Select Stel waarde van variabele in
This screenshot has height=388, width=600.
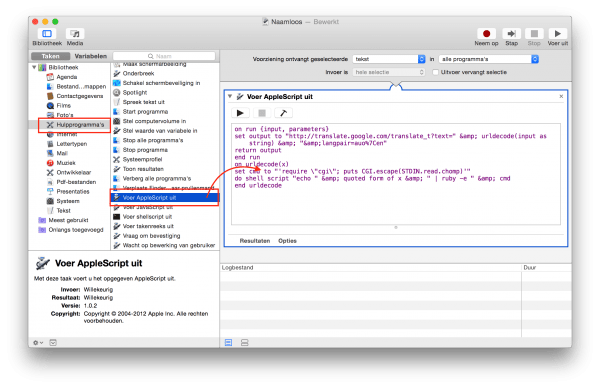[155, 131]
